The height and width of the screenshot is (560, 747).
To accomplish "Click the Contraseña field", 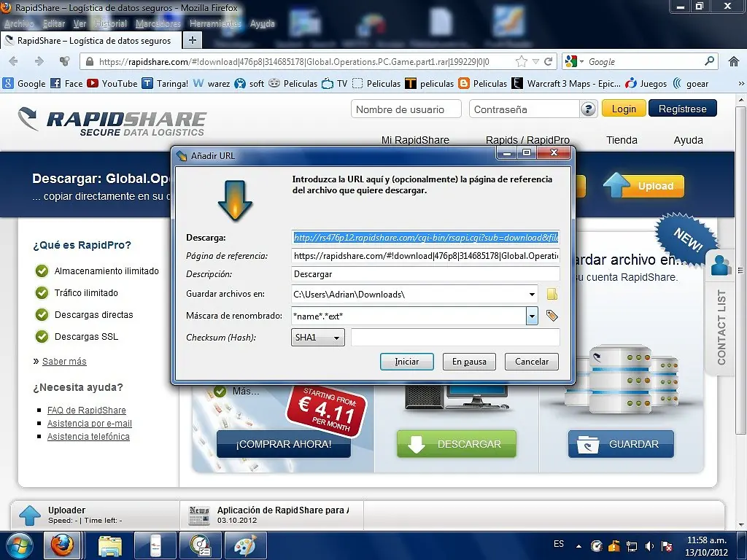I will point(524,109).
